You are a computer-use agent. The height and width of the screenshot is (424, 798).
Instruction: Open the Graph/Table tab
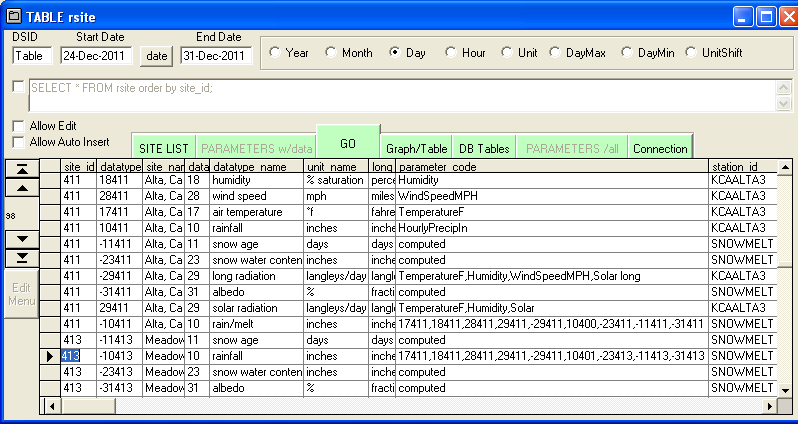[x=416, y=148]
